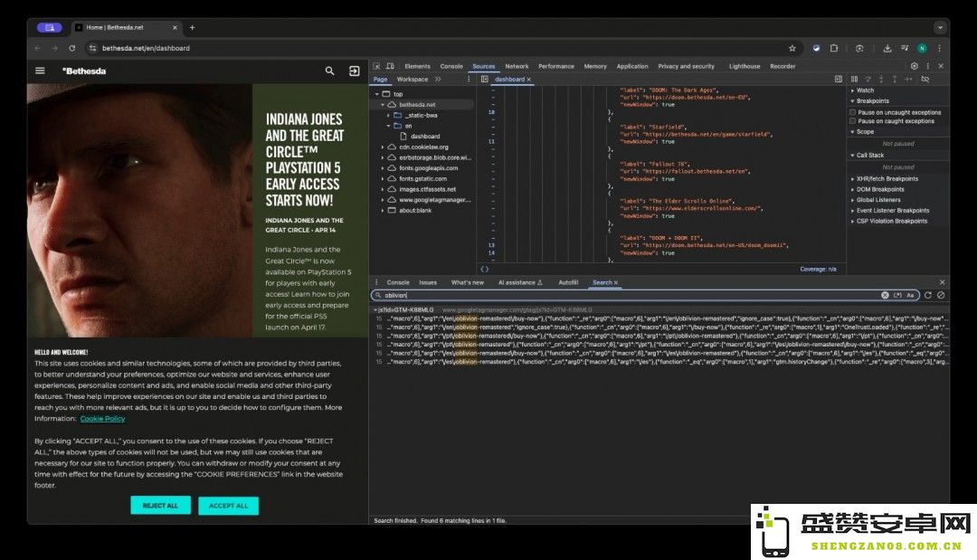Collapse the bethesda.net tree node
Image resolution: width=977 pixels, height=560 pixels.
pos(383,105)
